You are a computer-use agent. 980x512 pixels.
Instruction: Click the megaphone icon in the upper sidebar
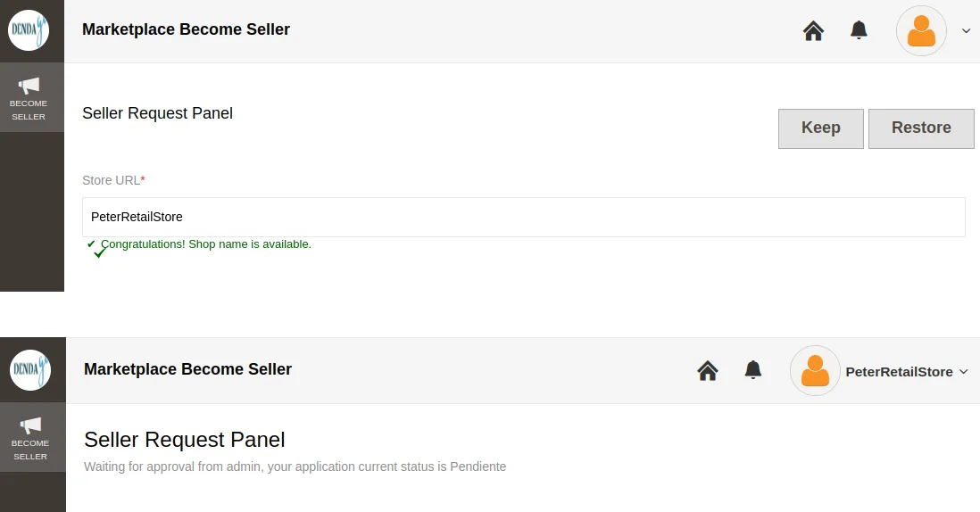tap(29, 86)
